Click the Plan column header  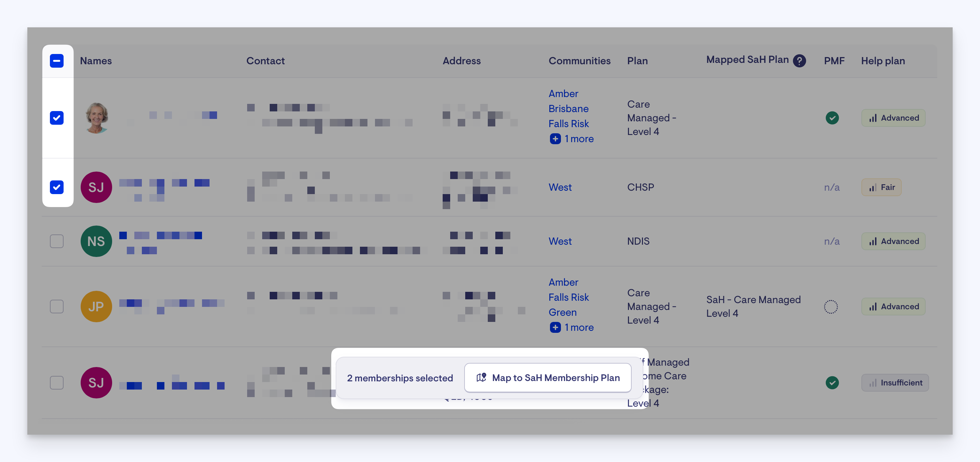[x=637, y=61]
